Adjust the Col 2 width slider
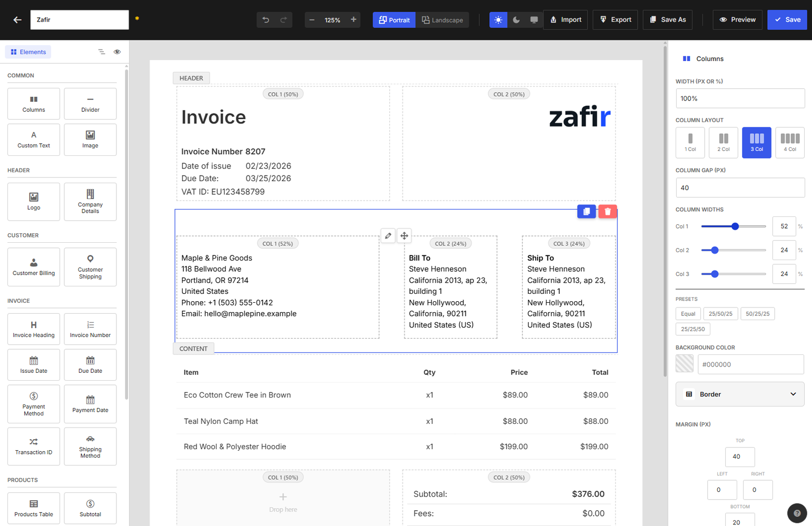Screen dimensions: 812x526 (x=734, y=250)
